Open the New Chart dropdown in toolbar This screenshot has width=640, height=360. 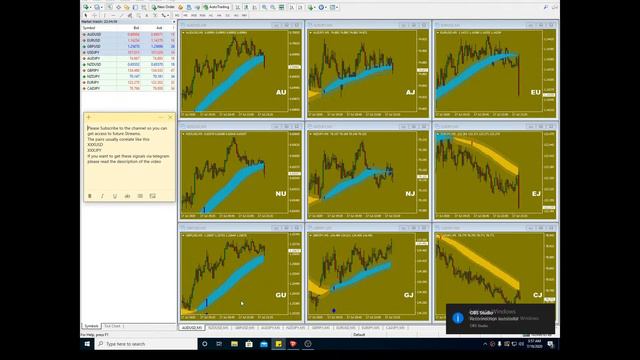[x=87, y=7]
